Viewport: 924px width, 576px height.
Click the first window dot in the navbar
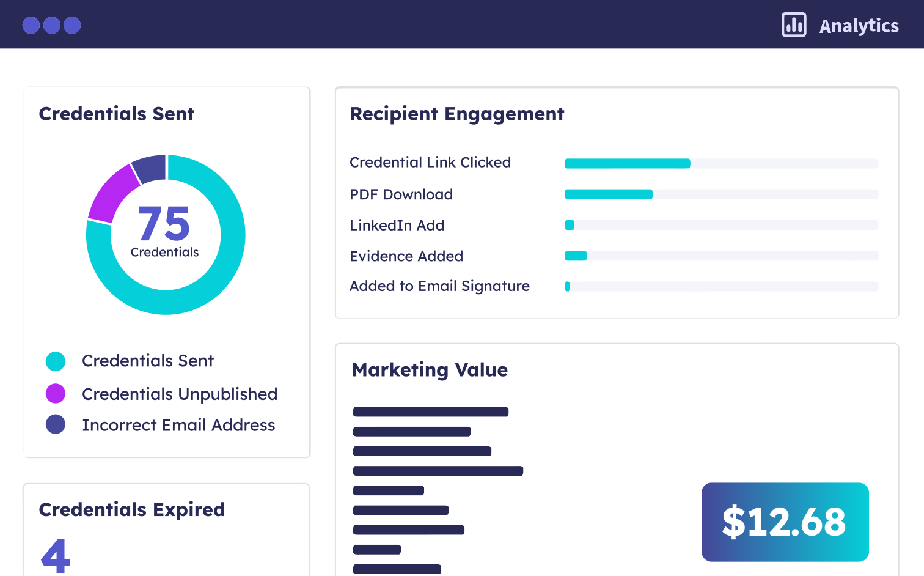coord(31,25)
